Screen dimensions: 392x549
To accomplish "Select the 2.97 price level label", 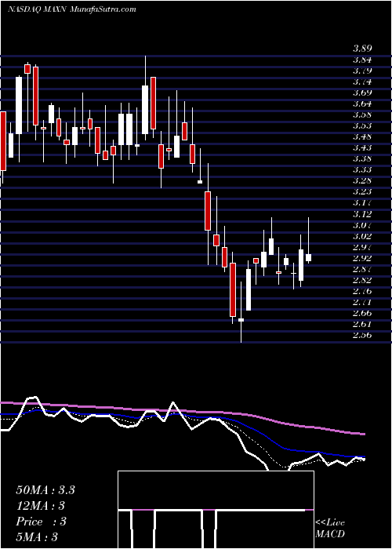I will [x=362, y=247].
